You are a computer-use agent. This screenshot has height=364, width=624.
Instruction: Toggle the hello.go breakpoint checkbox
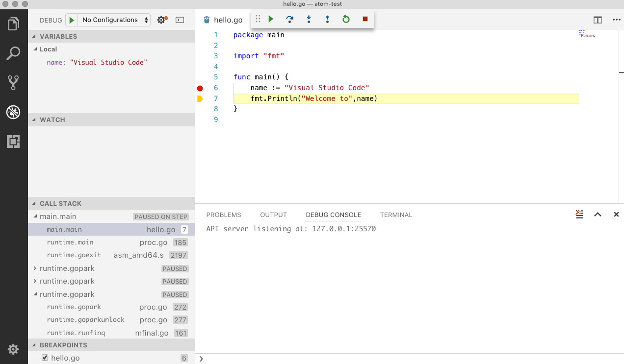pyautogui.click(x=45, y=358)
